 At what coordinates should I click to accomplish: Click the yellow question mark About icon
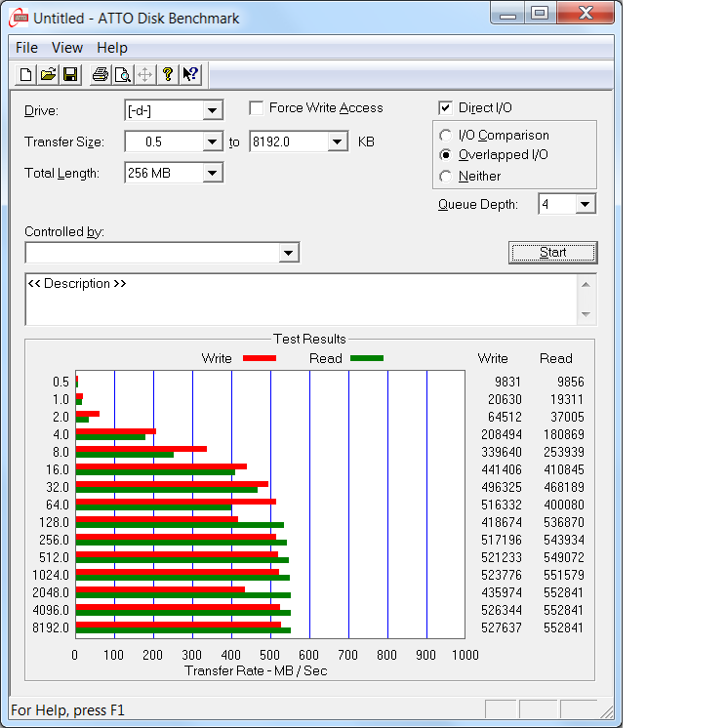pos(168,75)
